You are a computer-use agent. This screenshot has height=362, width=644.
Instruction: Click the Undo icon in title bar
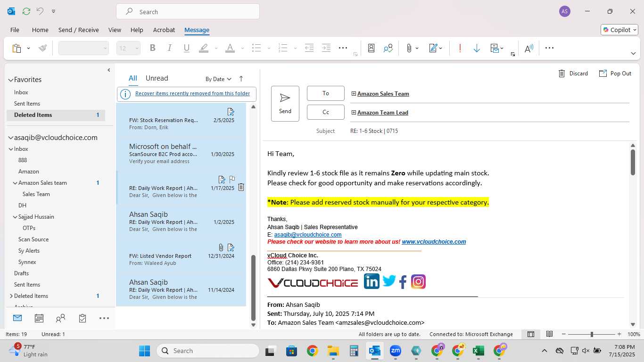40,11
